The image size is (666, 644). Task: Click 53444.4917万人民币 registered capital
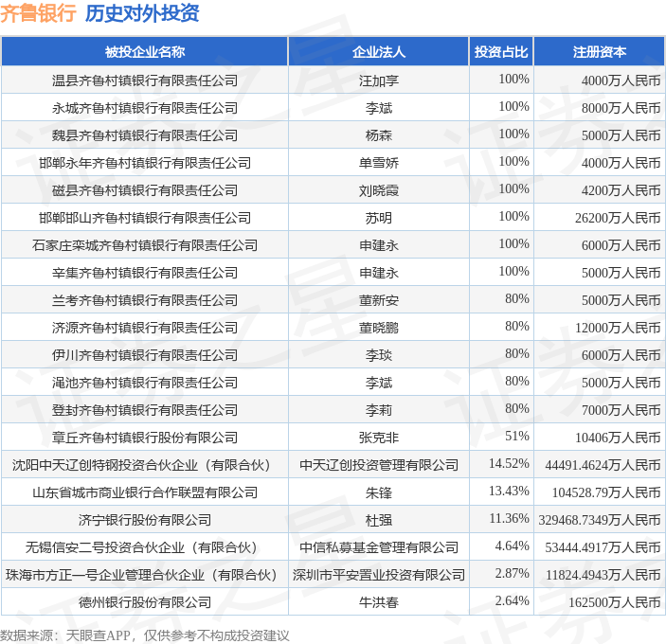point(603,547)
